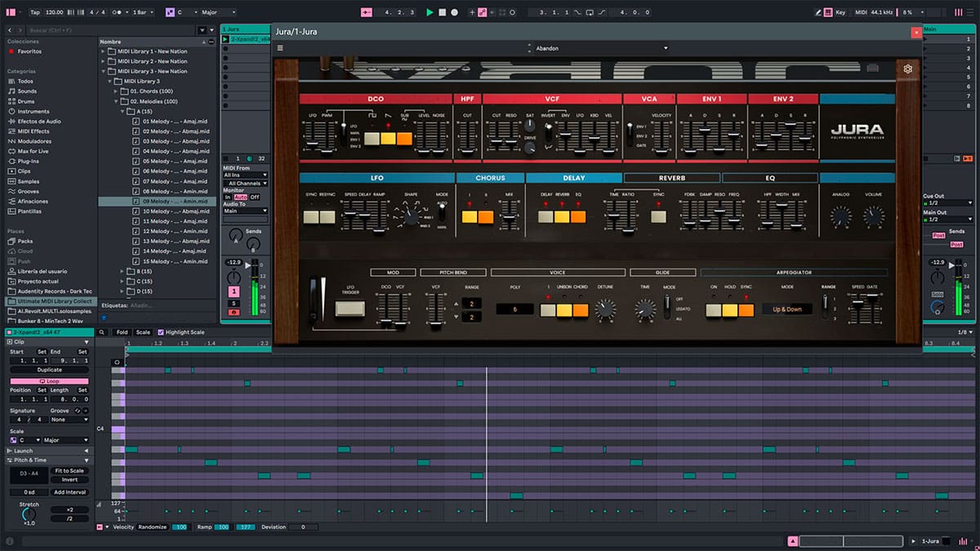Screen dimensions: 980x551
Task: Toggle the Scale button in piano roll
Action: click(143, 332)
